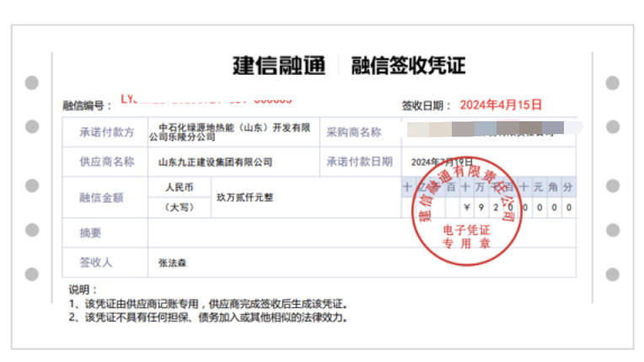Click the digit 9 in the amount grid
644x362 pixels.
tap(481, 207)
